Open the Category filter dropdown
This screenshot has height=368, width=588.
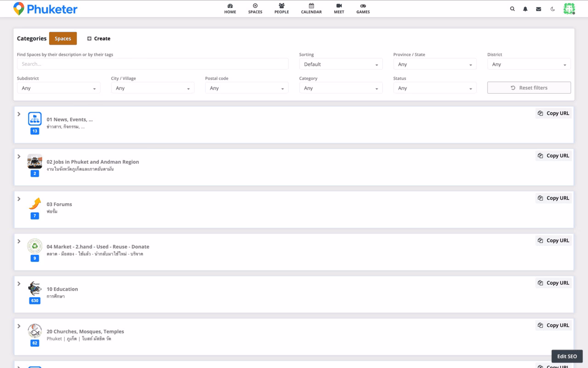pos(341,88)
